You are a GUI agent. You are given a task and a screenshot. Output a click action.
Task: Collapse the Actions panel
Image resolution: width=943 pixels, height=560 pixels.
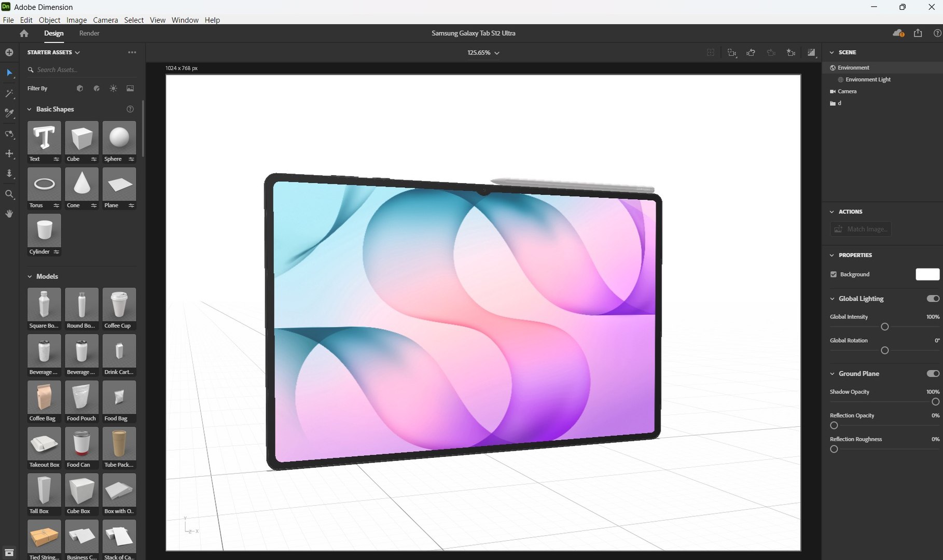click(x=832, y=212)
